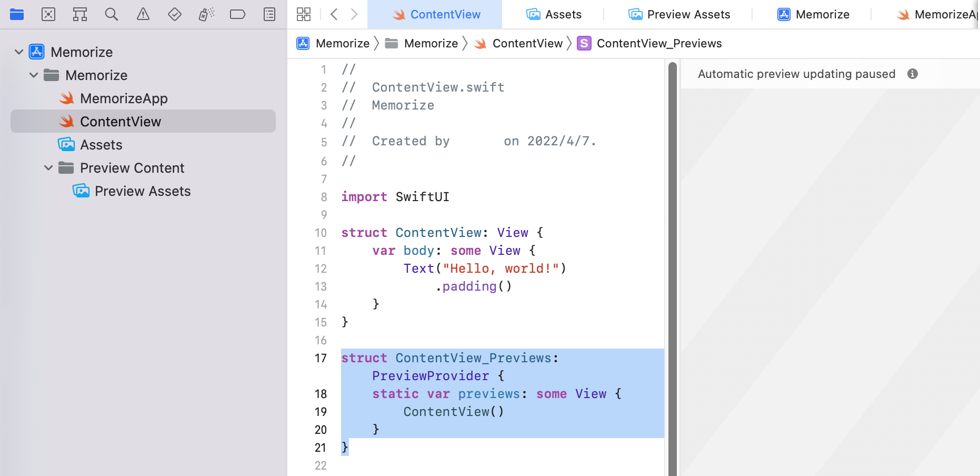Open the related items grid menu

pyautogui.click(x=304, y=14)
